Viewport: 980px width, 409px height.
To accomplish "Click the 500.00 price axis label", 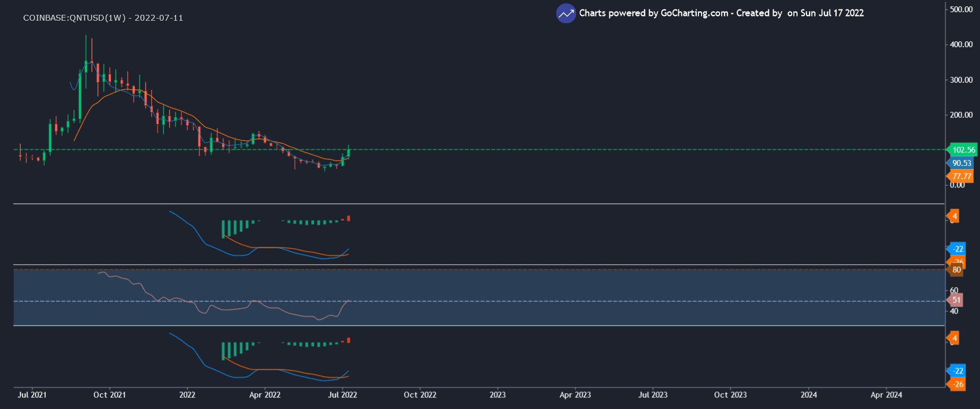I will coord(961,10).
